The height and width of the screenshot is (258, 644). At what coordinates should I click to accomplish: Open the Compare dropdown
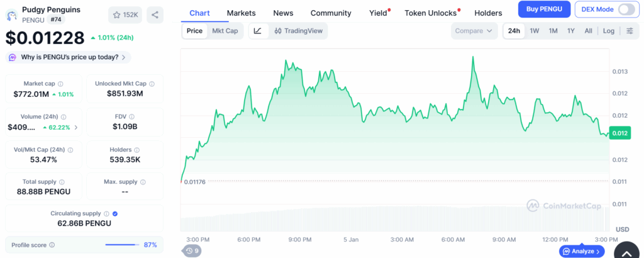click(x=474, y=31)
